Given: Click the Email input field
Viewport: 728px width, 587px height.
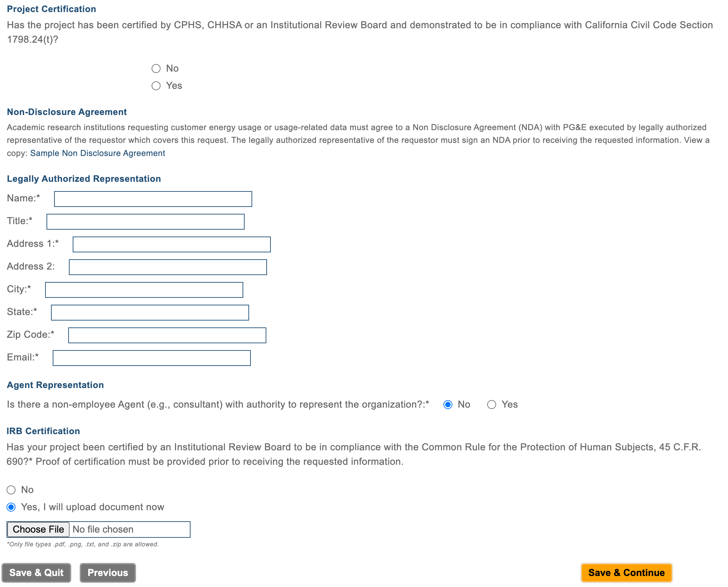Looking at the screenshot, I should 152,358.
